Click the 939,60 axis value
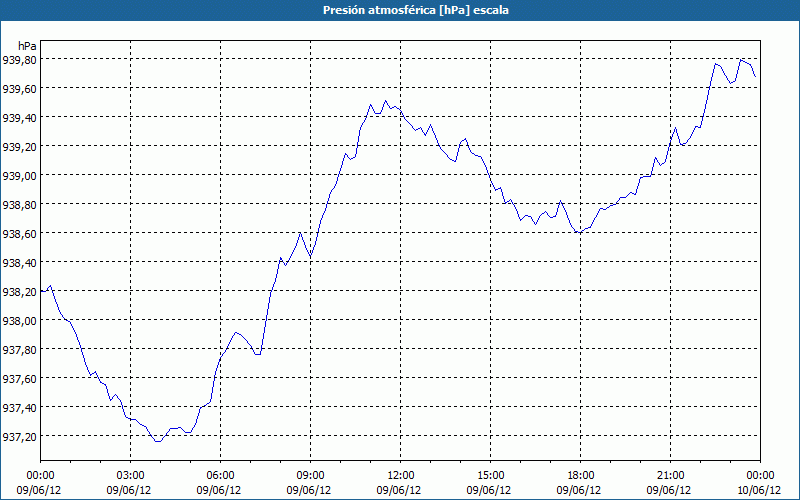 click(x=19, y=89)
